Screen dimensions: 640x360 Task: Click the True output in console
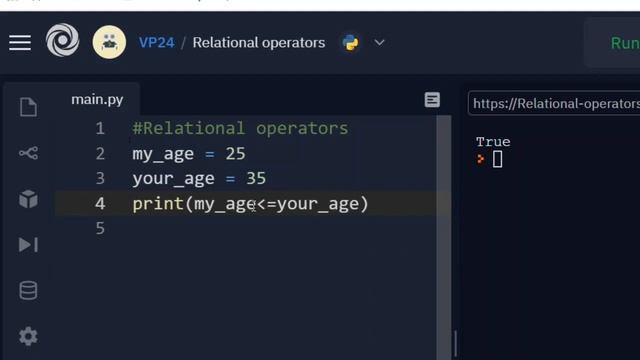[493, 142]
